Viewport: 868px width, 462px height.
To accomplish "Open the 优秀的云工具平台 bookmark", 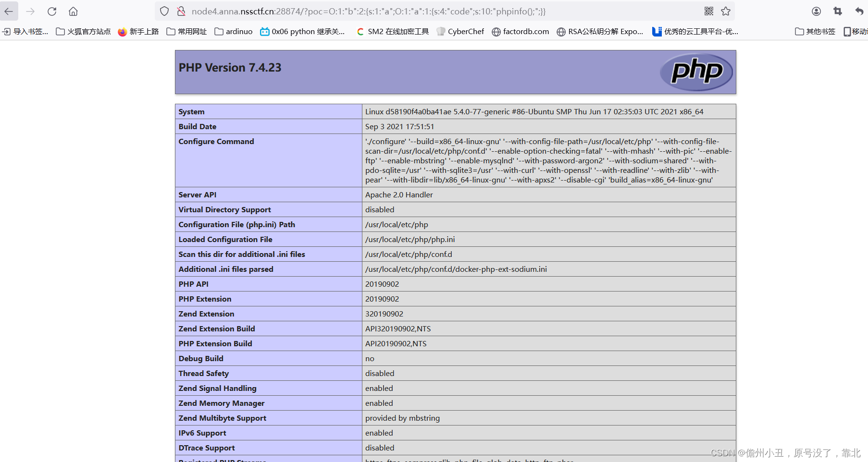I will point(695,31).
